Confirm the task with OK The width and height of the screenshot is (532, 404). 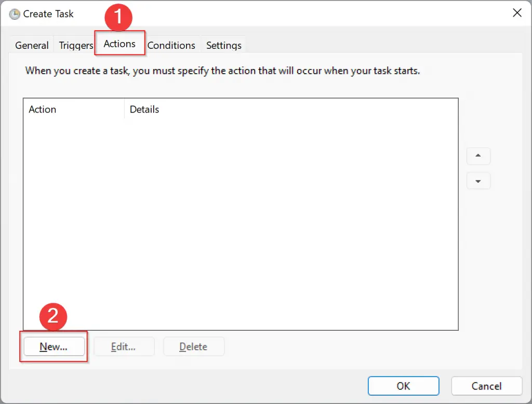(403, 386)
